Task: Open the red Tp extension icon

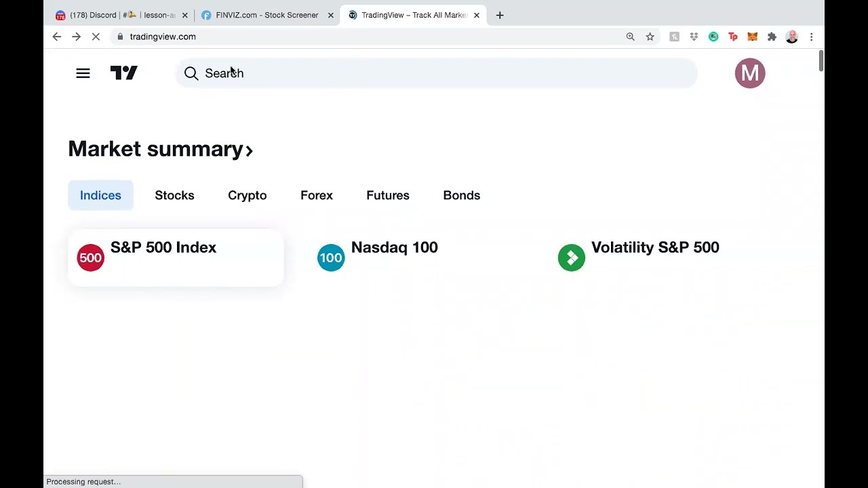Action: point(733,37)
